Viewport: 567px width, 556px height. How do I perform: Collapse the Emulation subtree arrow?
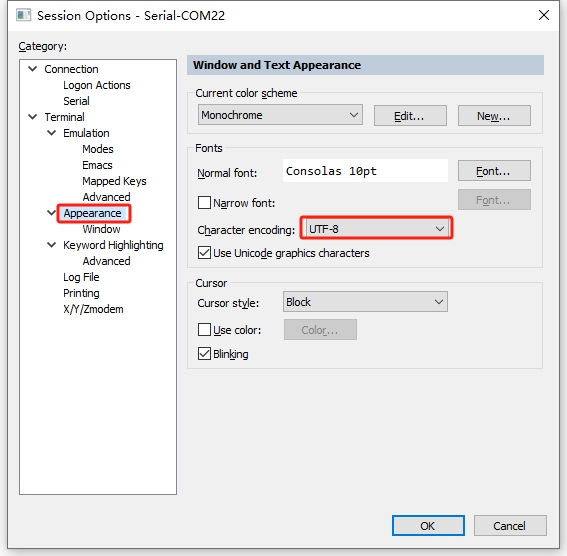(52, 133)
